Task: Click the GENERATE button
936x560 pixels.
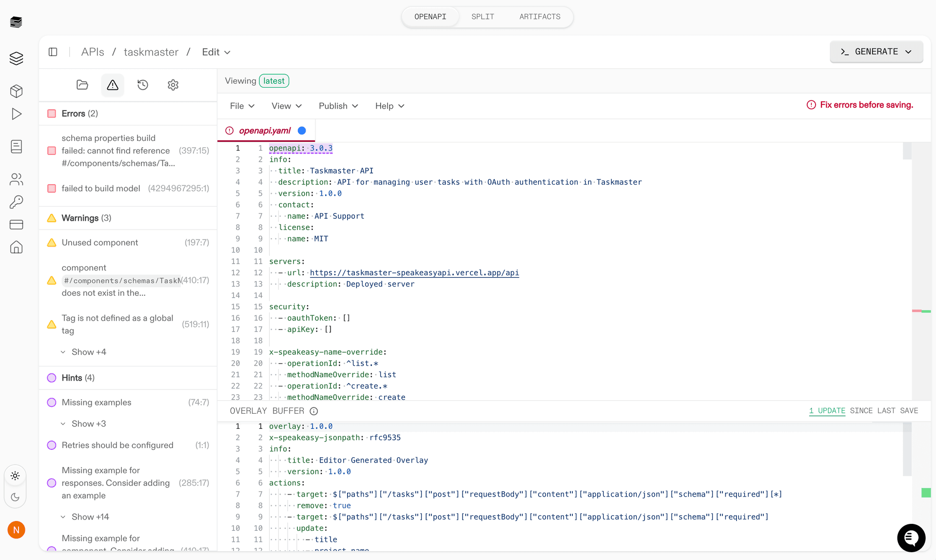Action: click(x=873, y=52)
